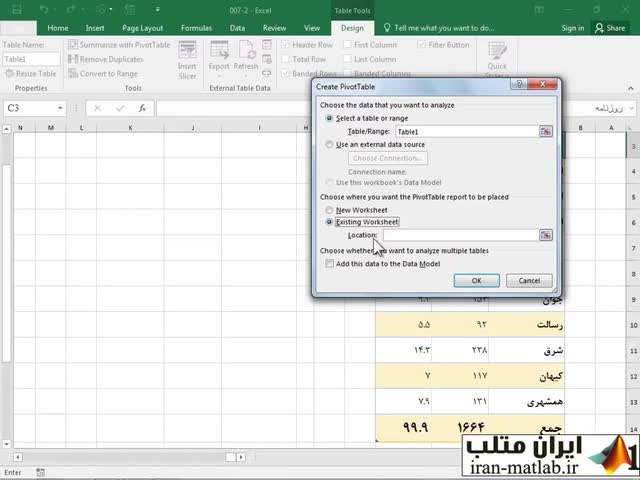Click the Share icon button

click(x=610, y=28)
